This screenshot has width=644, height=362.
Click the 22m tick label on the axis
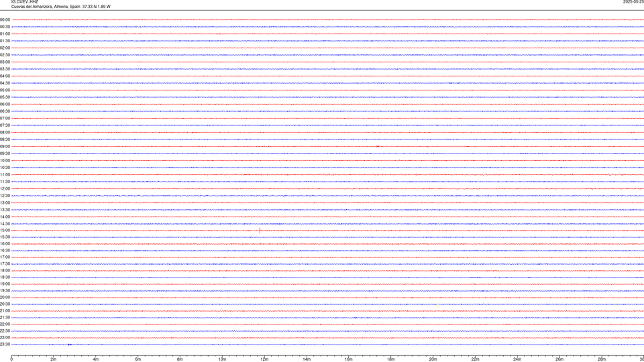(x=475, y=359)
